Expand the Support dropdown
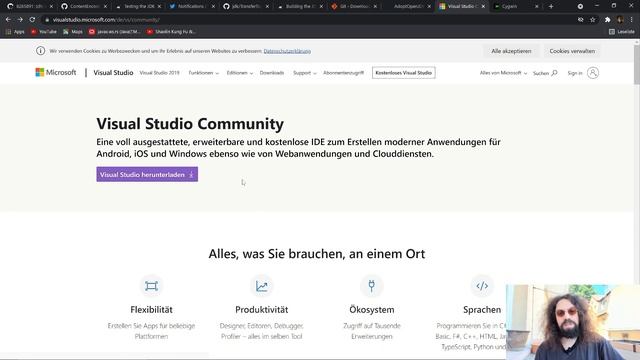The width and height of the screenshot is (640, 360). 304,73
